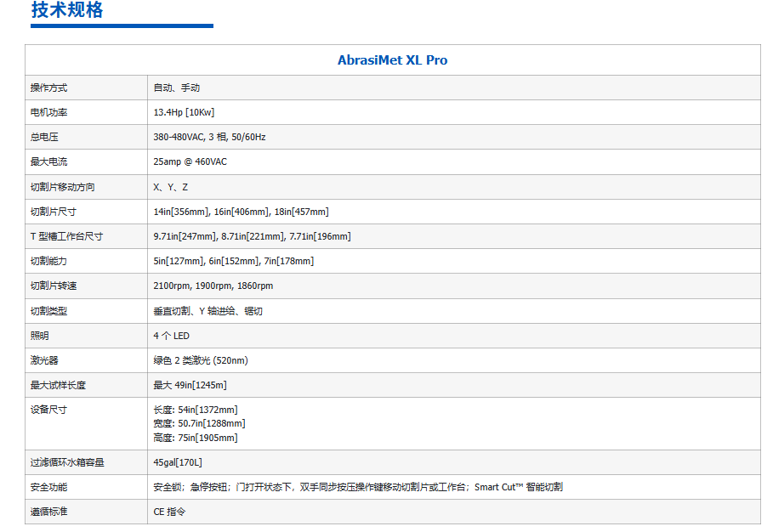
Task: Click the 安全功能 label
Action: coord(48,487)
